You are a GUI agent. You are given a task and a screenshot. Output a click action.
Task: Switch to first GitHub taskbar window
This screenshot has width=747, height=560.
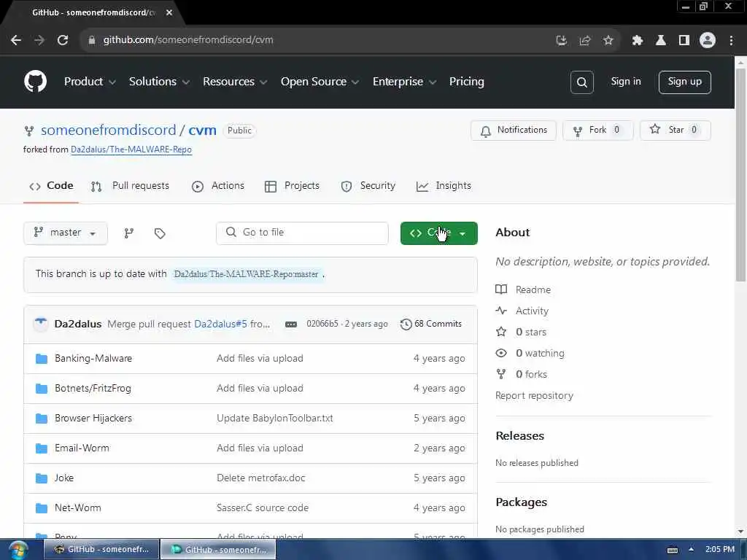(101, 550)
